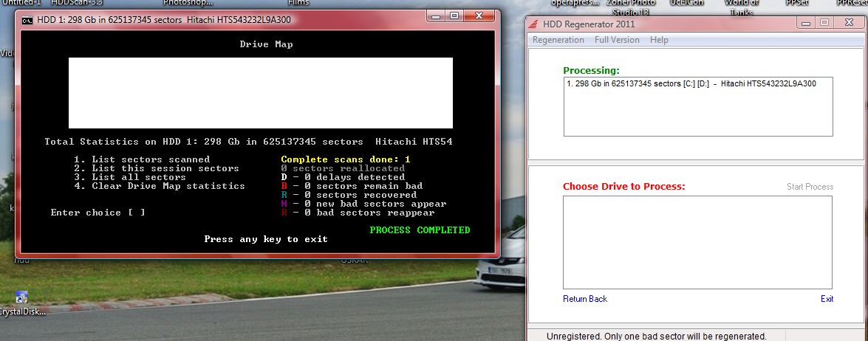The height and width of the screenshot is (341, 868).
Task: Maximize the HDD 1 console window
Action: click(454, 15)
